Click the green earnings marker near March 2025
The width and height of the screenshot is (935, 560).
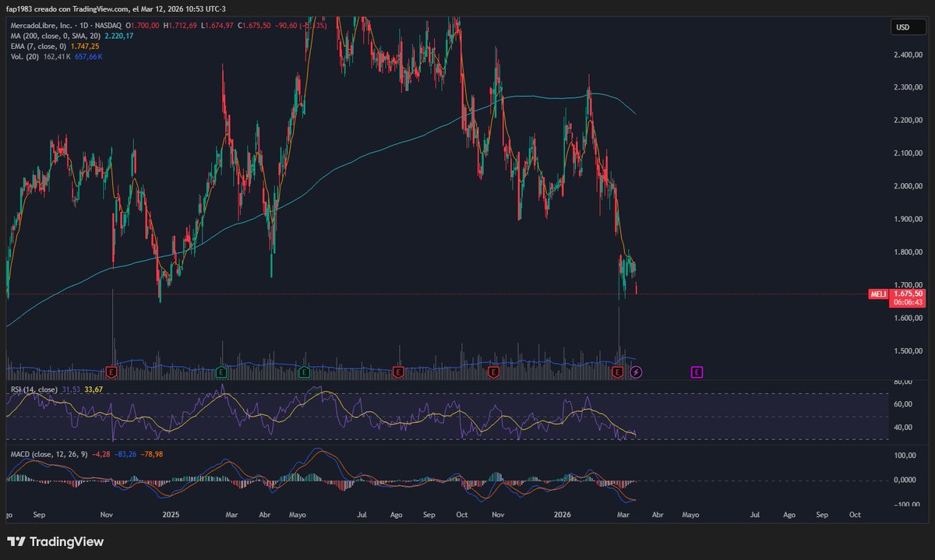pos(221,372)
